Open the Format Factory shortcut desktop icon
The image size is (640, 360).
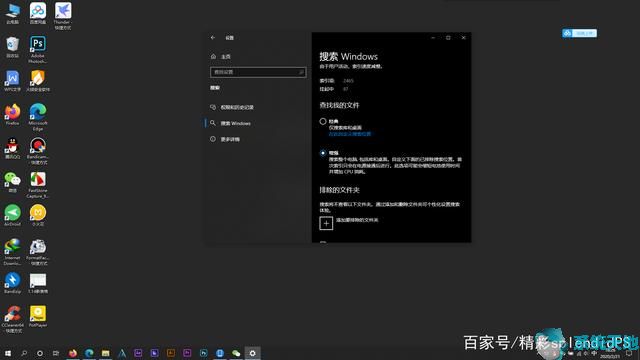pyautogui.click(x=38, y=252)
